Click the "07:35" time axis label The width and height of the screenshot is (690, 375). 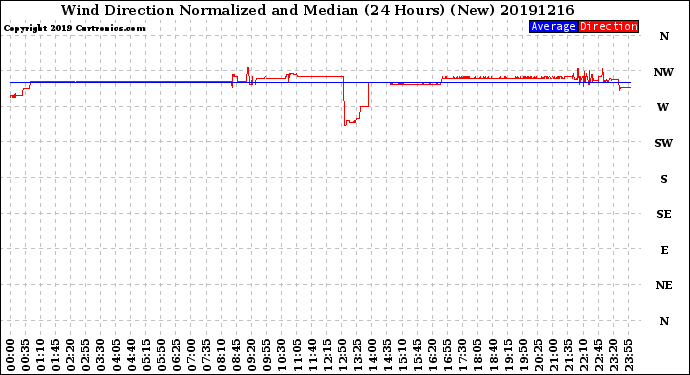point(206,355)
